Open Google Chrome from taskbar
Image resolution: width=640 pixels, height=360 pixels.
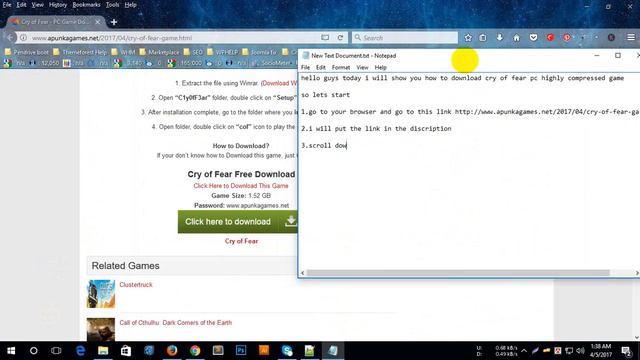coord(195,351)
